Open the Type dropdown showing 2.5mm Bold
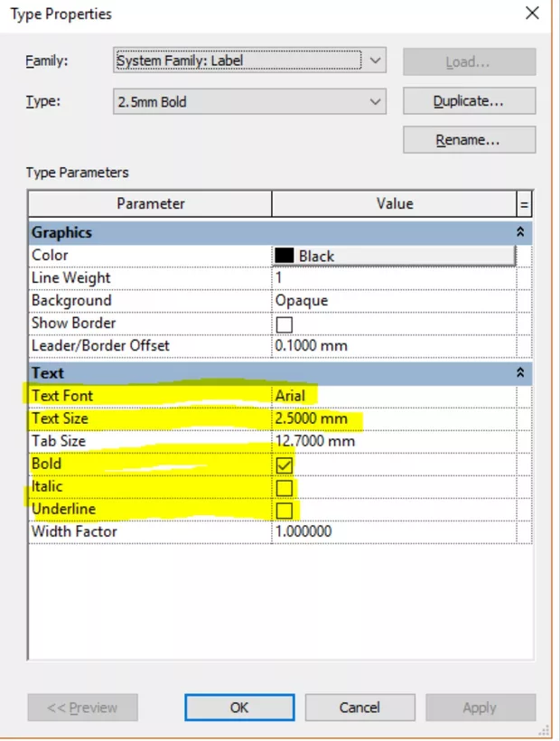 [250, 101]
